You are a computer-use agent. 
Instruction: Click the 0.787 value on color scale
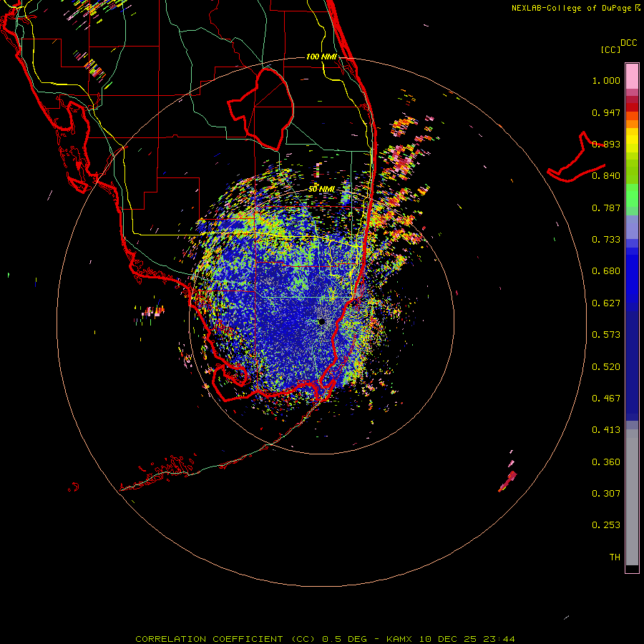[606, 208]
